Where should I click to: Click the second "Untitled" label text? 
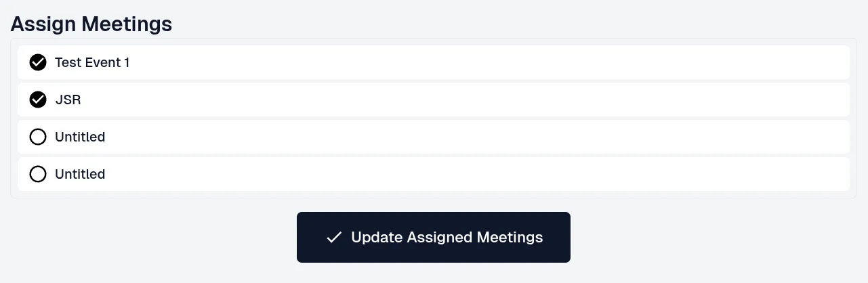(80, 174)
